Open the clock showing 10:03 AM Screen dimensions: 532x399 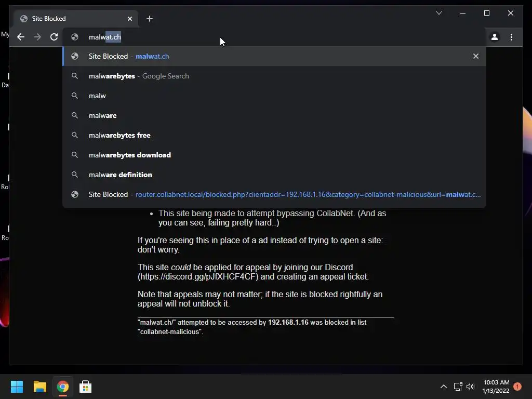(x=496, y=387)
